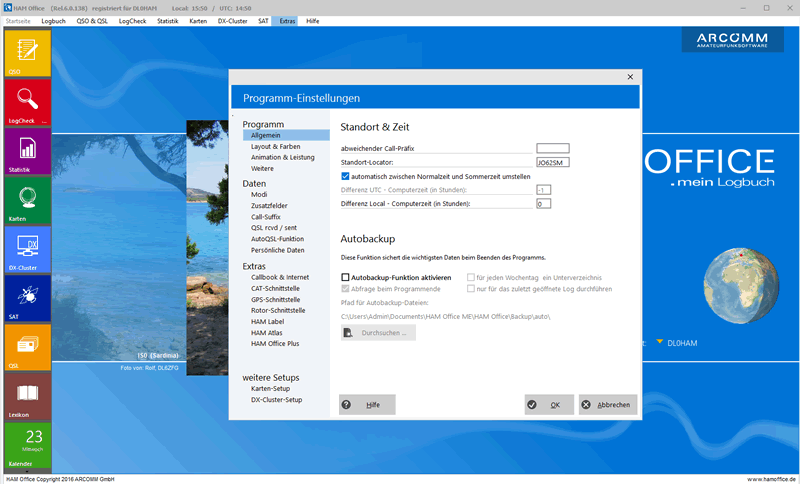Screen dimensions: 800x484
Task: Click the Standort-Locator field
Action: (x=553, y=162)
